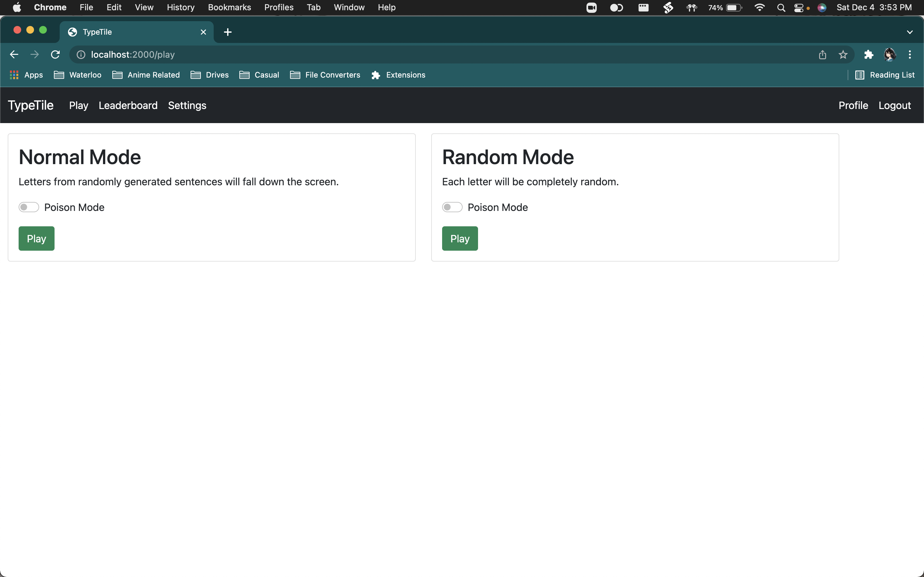Click the browser back arrow
This screenshot has width=924, height=577.
14,54
